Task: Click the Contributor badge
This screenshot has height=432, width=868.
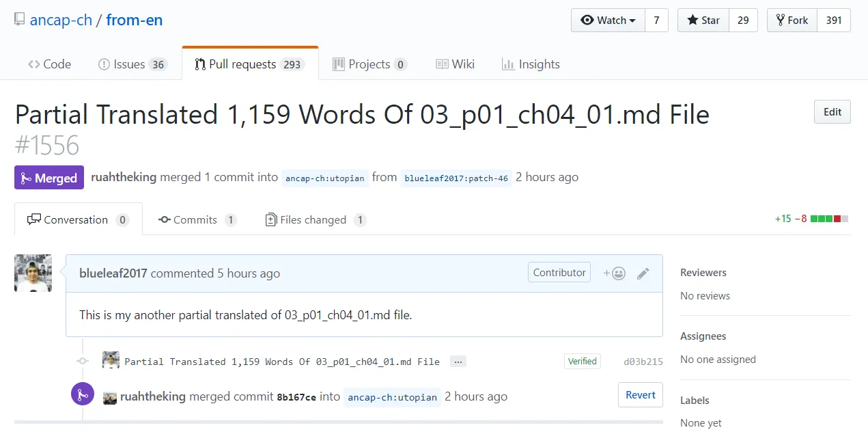Action: coord(559,272)
